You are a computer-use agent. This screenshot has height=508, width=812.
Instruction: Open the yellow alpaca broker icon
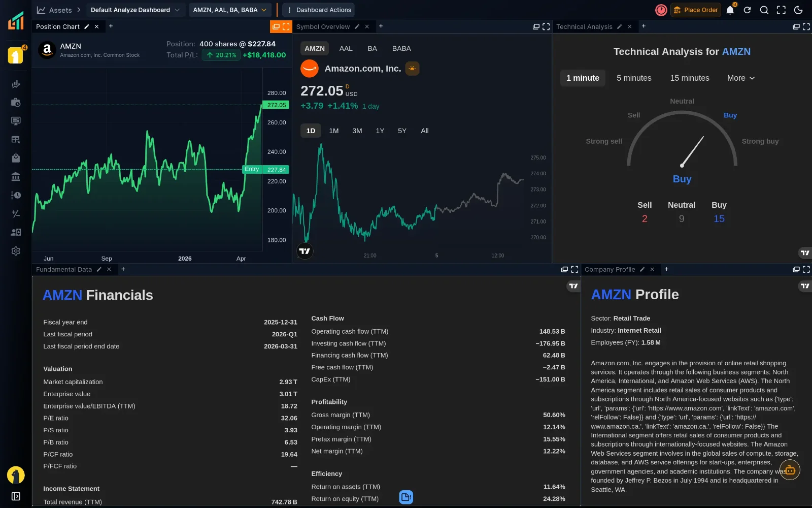click(x=16, y=55)
